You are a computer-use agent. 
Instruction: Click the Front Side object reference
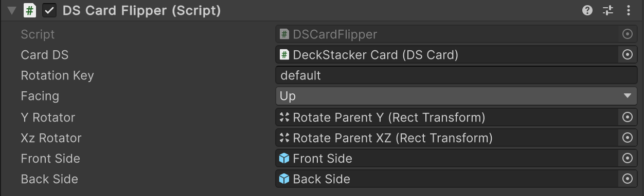446,158
